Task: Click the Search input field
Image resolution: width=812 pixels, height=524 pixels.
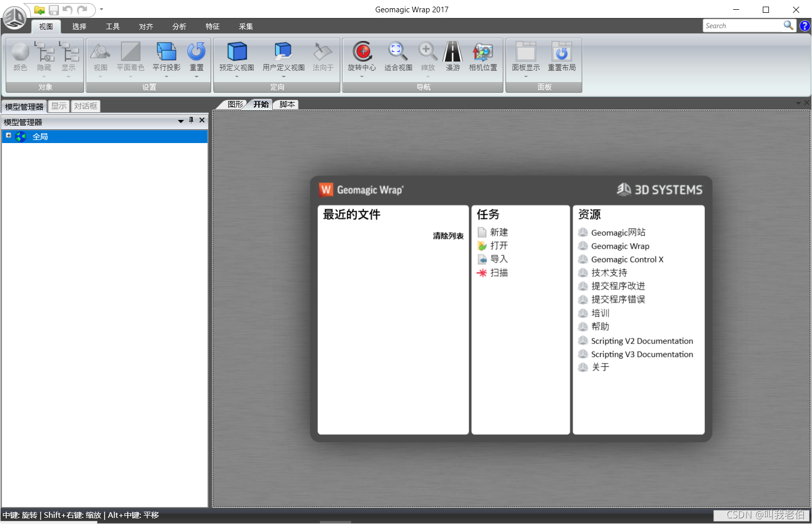Action: click(743, 26)
